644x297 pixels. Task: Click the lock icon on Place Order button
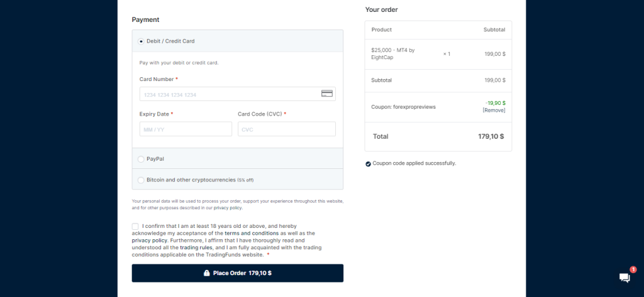(x=207, y=273)
